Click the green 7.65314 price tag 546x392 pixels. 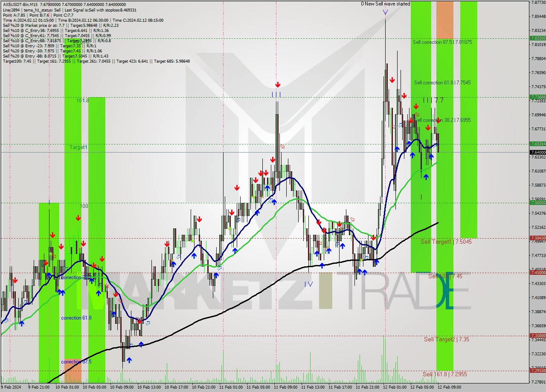(x=537, y=144)
